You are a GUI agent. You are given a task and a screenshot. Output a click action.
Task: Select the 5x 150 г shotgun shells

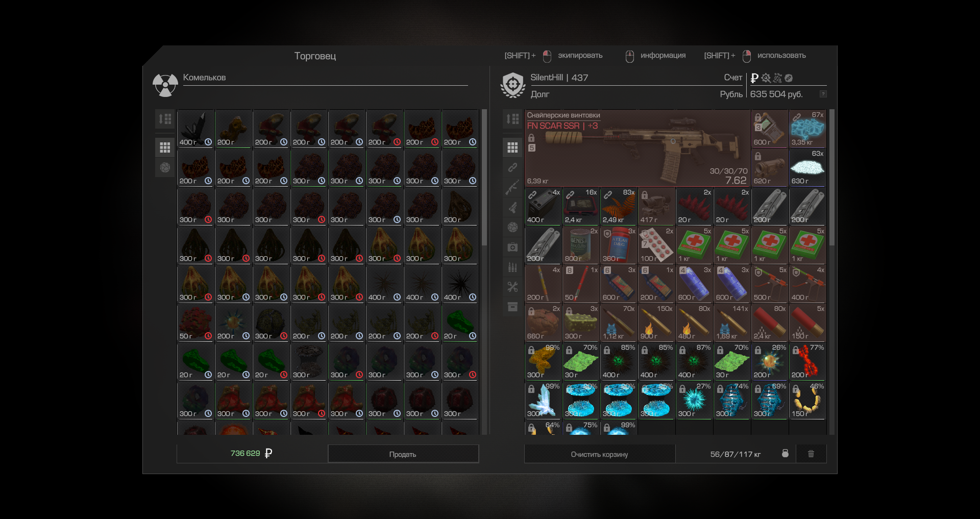(807, 323)
